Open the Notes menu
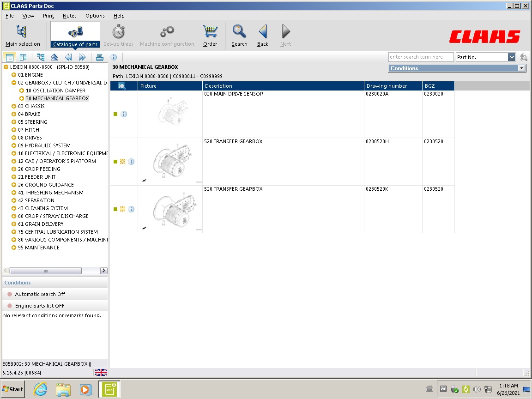Screen dimensions: 532x399 click(x=70, y=16)
